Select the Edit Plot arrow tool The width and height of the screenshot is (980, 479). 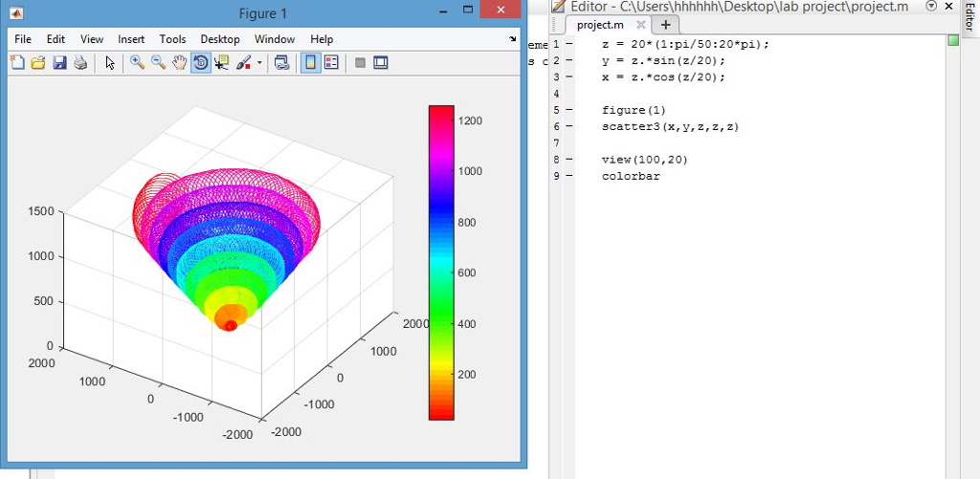pyautogui.click(x=110, y=63)
